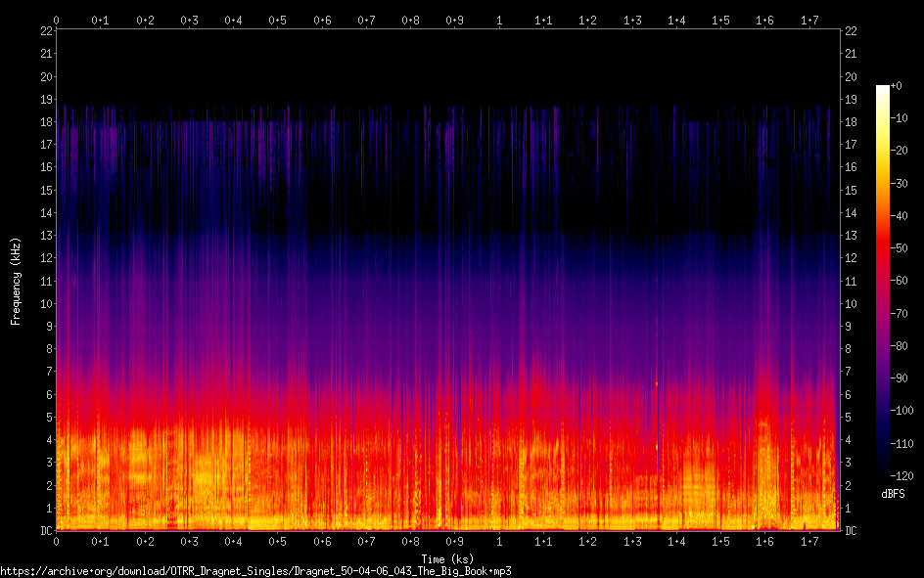The width and height of the screenshot is (924, 578).
Task: Click the Time (ks) axis label
Action: click(446, 559)
